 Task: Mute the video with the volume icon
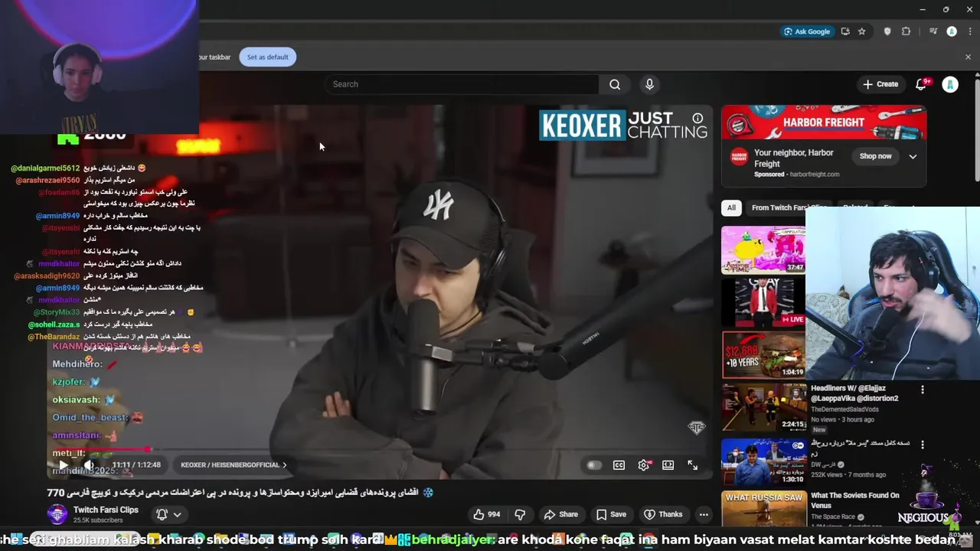click(x=89, y=465)
